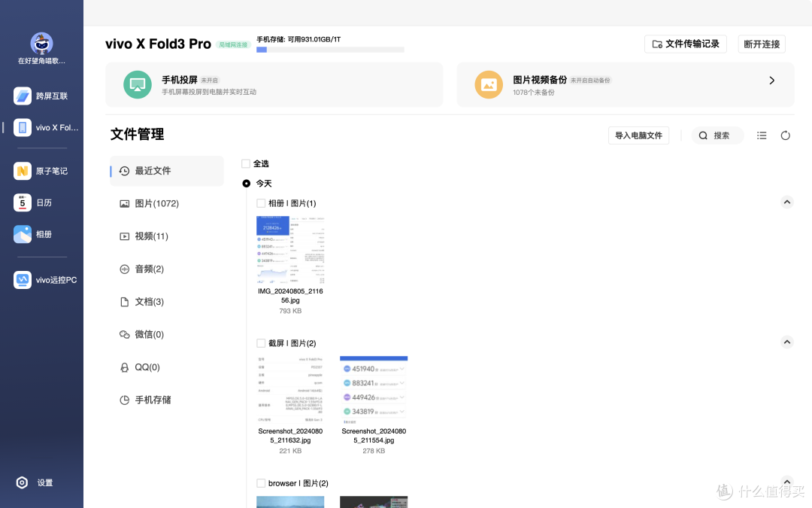Open IMG_20240805_211656.jpg thumbnail
This screenshot has width=812, height=508.
tap(290, 250)
